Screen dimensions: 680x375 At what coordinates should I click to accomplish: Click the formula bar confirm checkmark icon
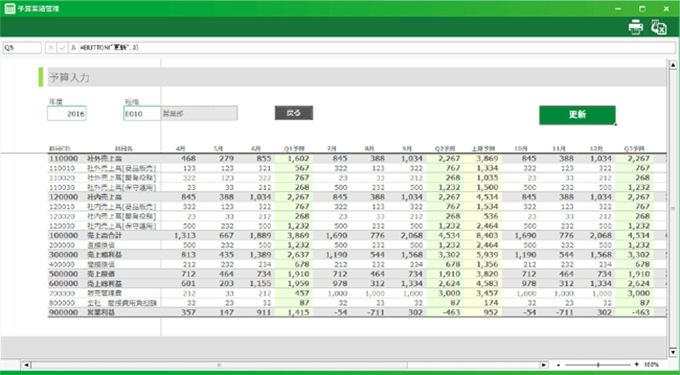pyautogui.click(x=62, y=48)
